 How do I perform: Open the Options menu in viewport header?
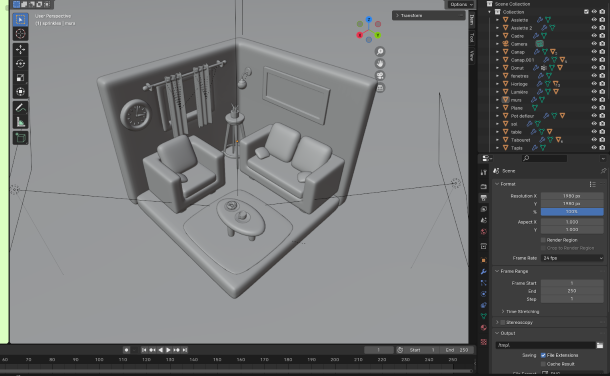(x=461, y=4)
